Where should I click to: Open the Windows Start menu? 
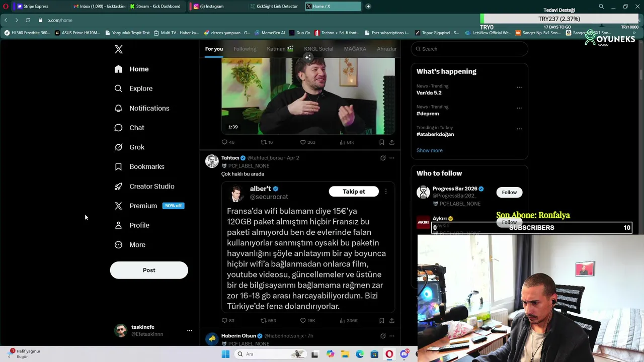point(225,354)
